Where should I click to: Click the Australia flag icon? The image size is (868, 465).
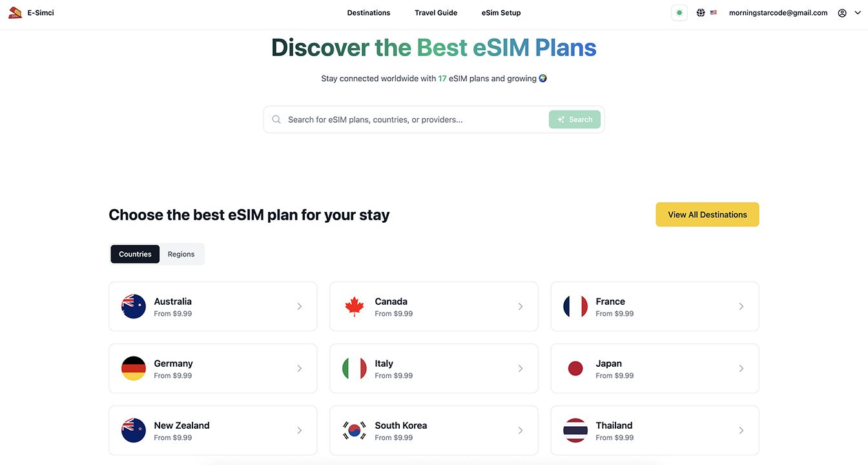tap(134, 307)
